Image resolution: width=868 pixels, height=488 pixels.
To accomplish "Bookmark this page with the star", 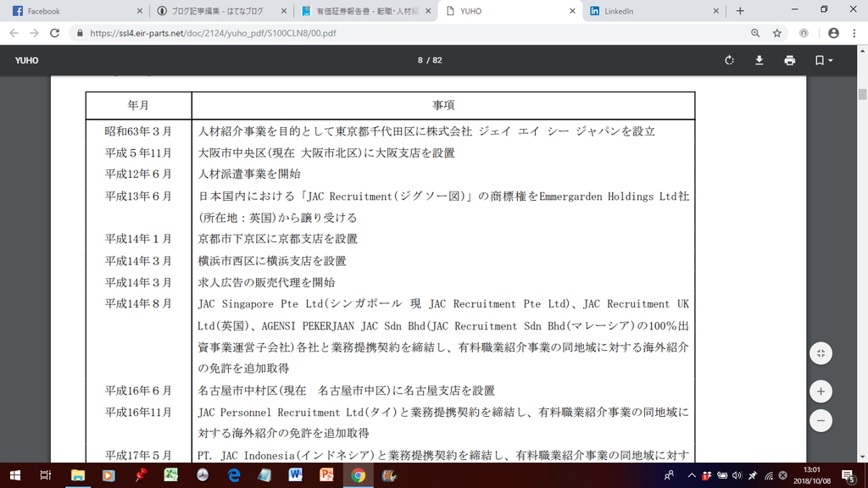I will (x=777, y=33).
